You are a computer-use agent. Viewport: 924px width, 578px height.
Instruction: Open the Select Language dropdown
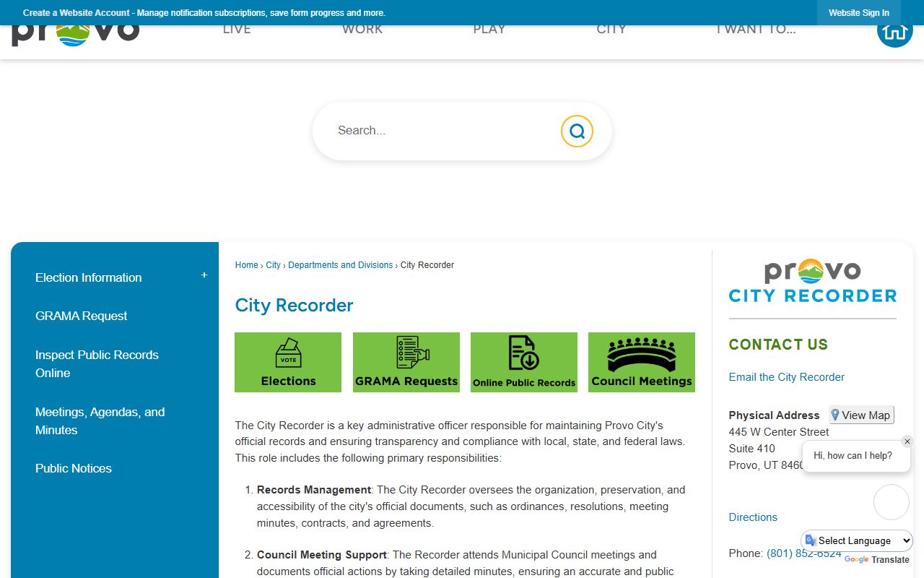[x=857, y=540]
